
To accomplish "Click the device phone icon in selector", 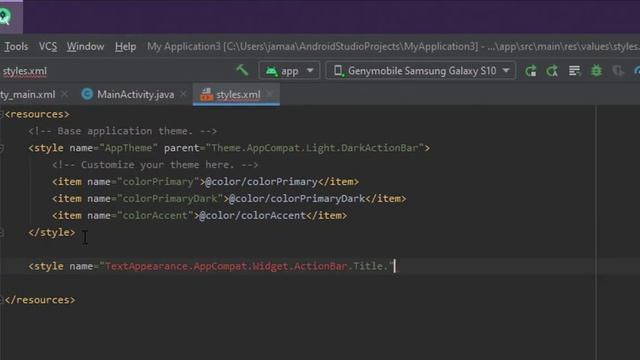I will pyautogui.click(x=338, y=71).
